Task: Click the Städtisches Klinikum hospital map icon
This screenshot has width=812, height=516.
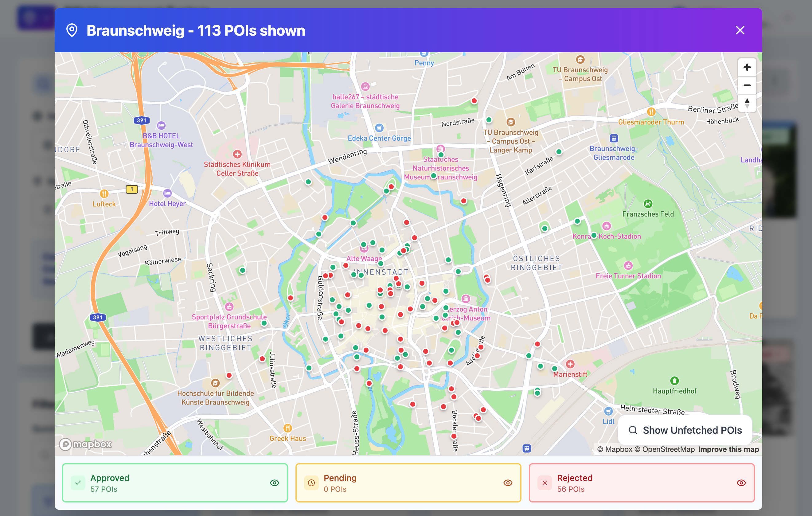Action: (x=237, y=154)
